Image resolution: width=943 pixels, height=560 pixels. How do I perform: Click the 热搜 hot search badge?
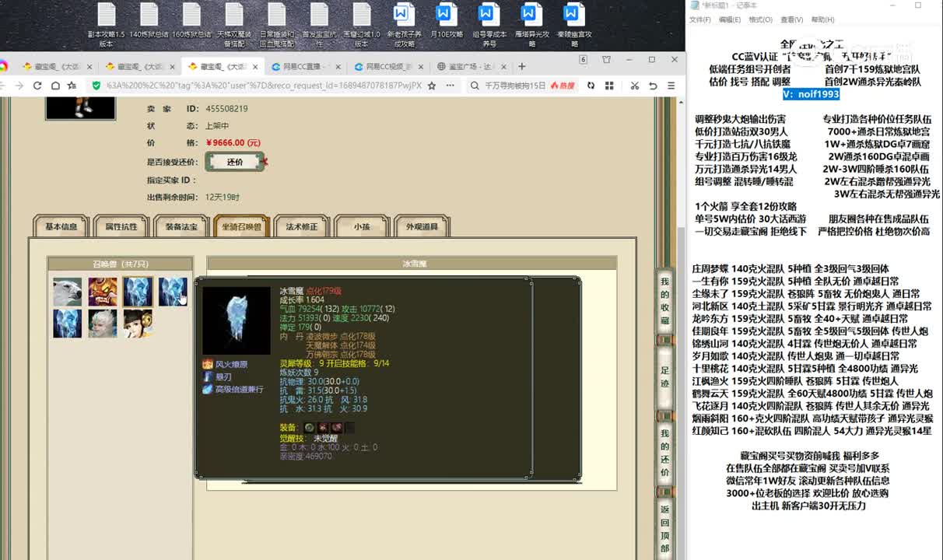click(563, 86)
